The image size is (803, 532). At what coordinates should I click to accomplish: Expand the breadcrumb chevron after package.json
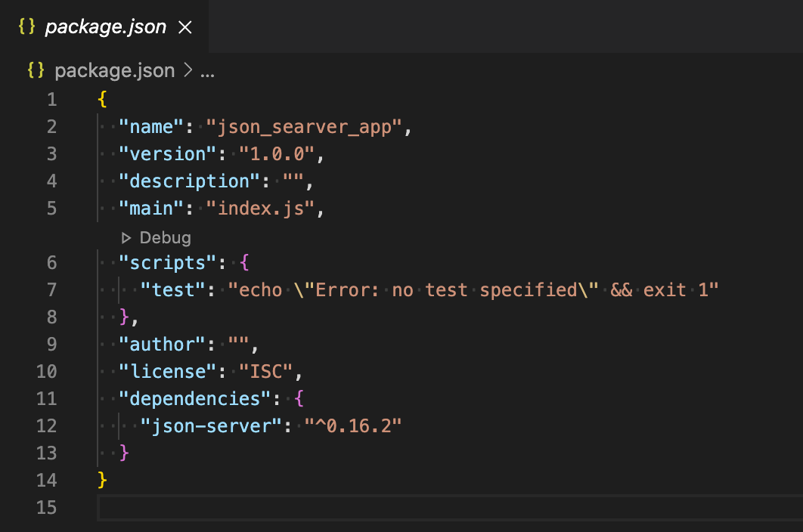pos(188,70)
